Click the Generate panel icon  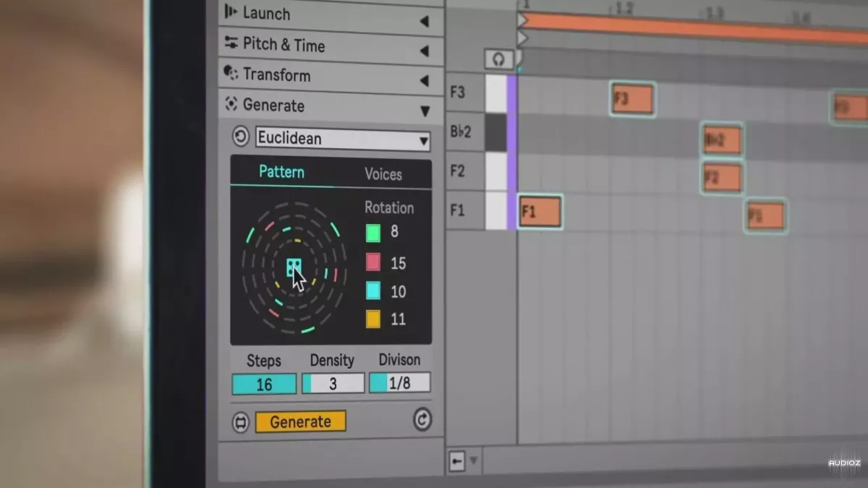(x=231, y=104)
